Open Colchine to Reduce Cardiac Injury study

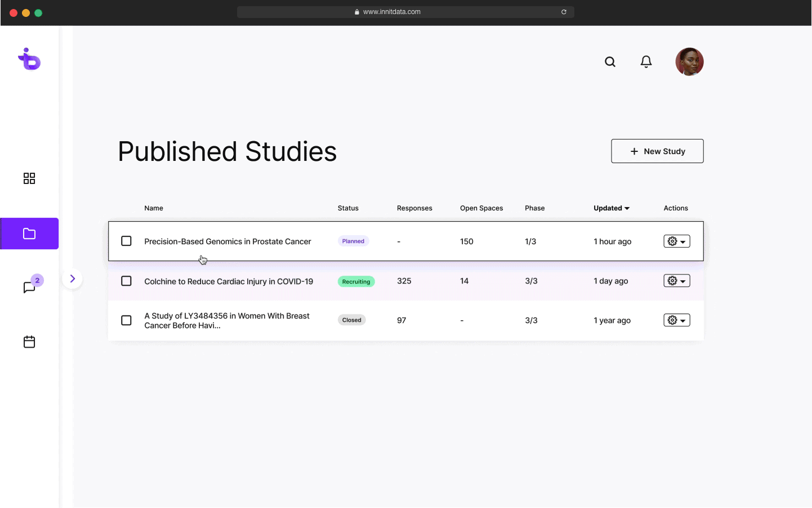229,281
